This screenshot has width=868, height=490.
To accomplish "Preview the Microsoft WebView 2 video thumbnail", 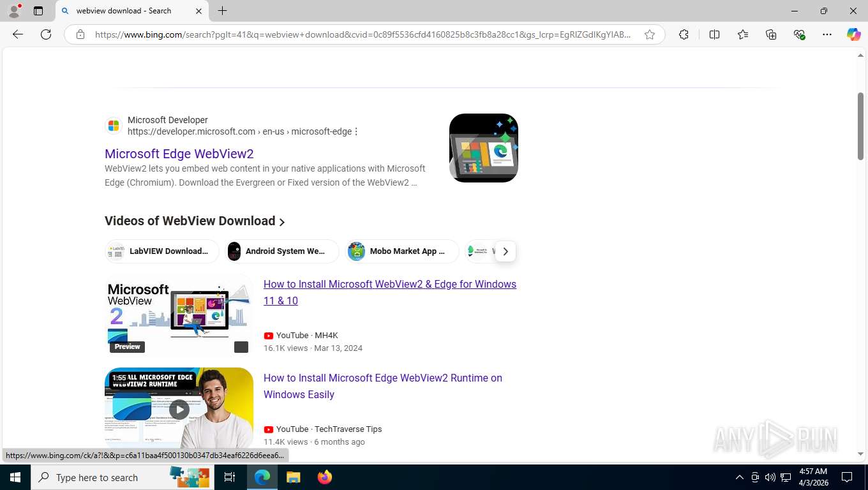I will (x=179, y=315).
